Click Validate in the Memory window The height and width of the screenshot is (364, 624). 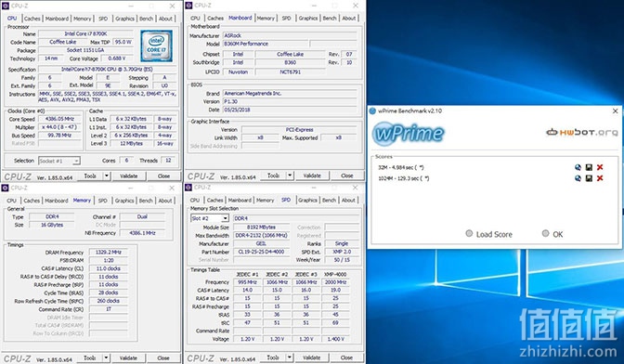point(128,358)
